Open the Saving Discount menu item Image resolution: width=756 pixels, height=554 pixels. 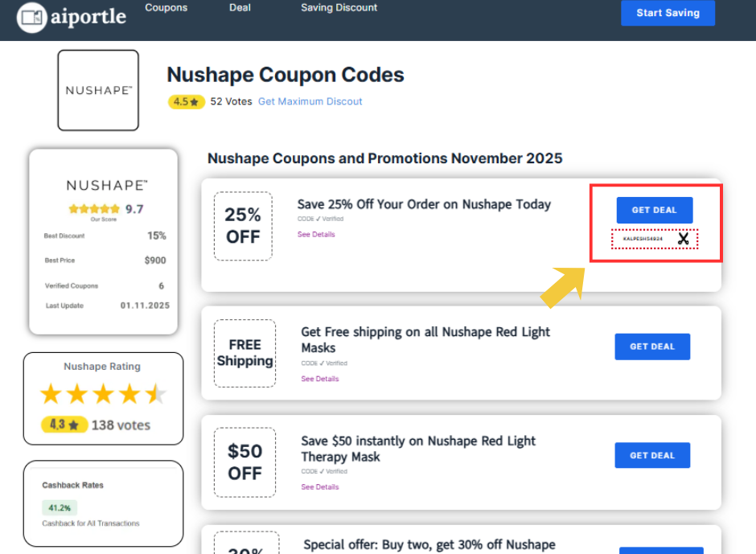pyautogui.click(x=339, y=8)
